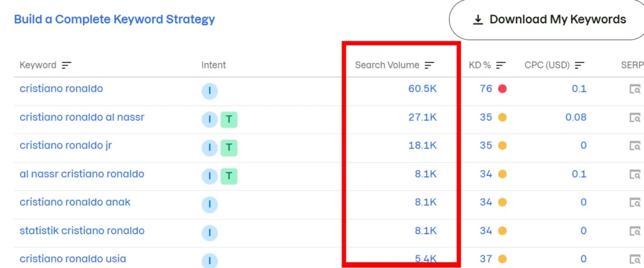Click Transactional intent badge for cristiano ronaldo jr

pos(229,148)
